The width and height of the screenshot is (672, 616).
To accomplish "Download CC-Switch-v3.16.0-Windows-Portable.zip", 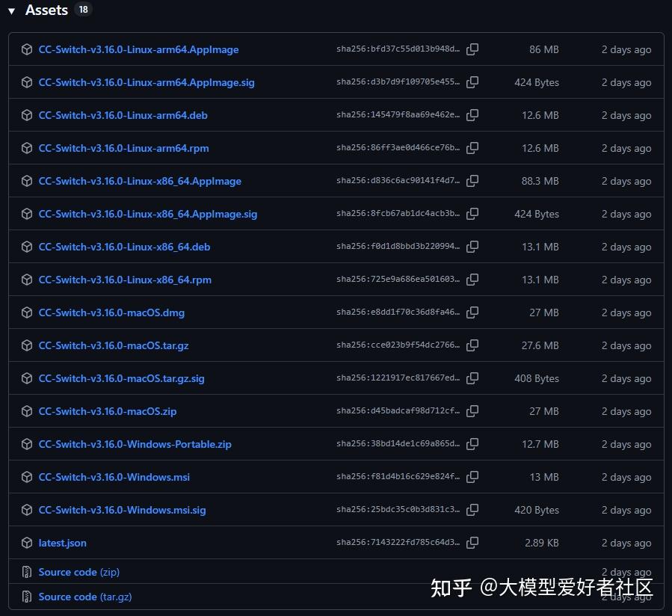I will tap(135, 444).
